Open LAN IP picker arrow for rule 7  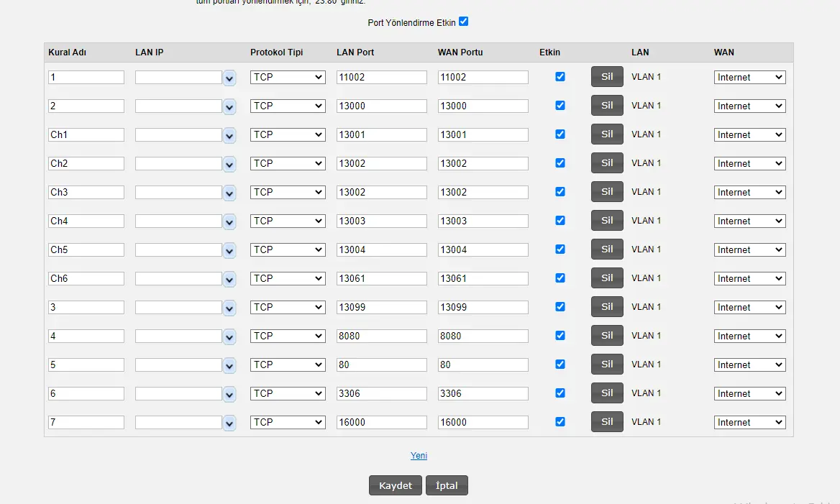[x=229, y=423]
